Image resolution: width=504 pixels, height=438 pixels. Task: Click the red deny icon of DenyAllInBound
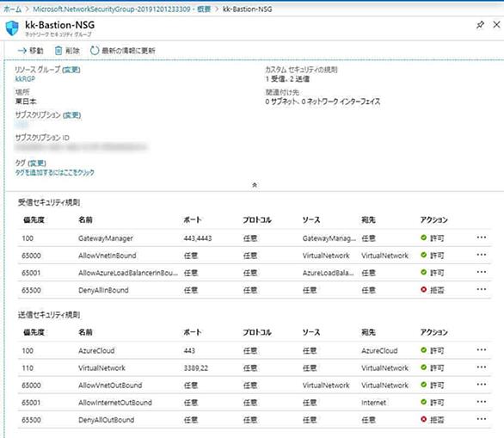click(x=423, y=289)
